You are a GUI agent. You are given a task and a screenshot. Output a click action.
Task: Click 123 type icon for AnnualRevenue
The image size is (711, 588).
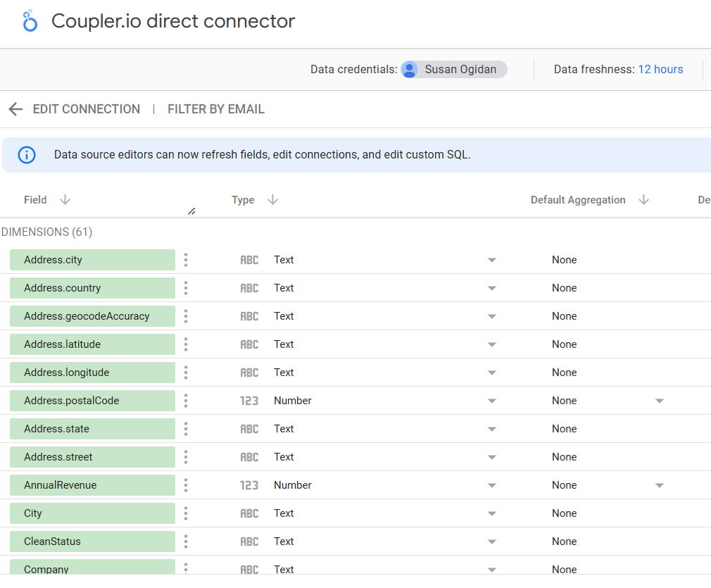tap(249, 485)
